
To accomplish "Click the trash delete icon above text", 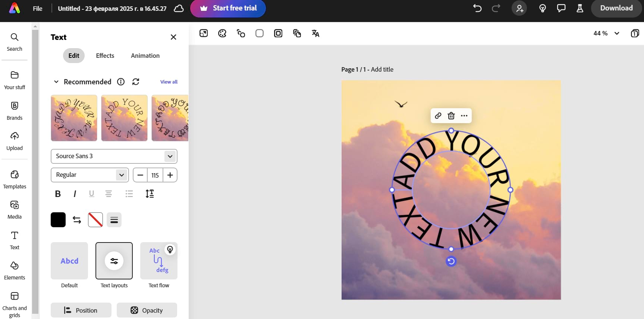I will tap(451, 116).
